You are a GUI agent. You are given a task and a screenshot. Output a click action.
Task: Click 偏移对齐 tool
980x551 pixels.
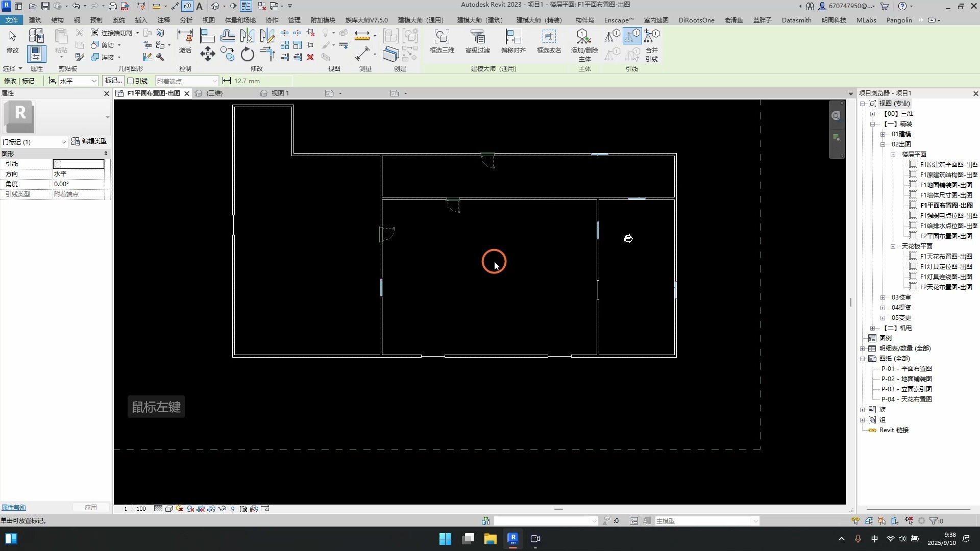click(513, 41)
